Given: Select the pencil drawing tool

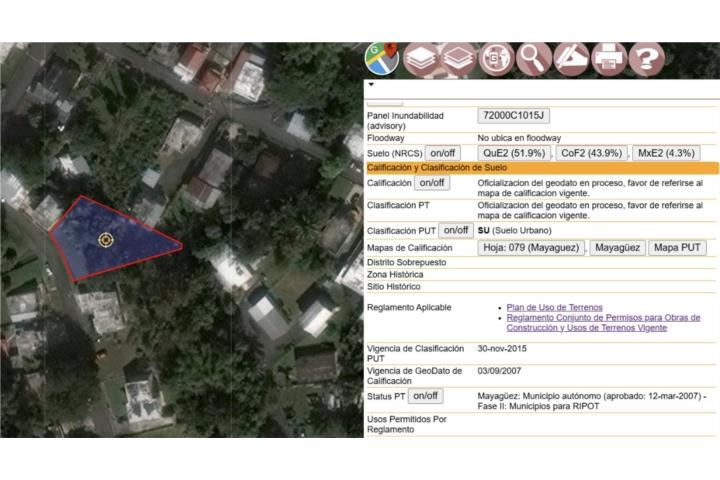Looking at the screenshot, I should [x=572, y=59].
